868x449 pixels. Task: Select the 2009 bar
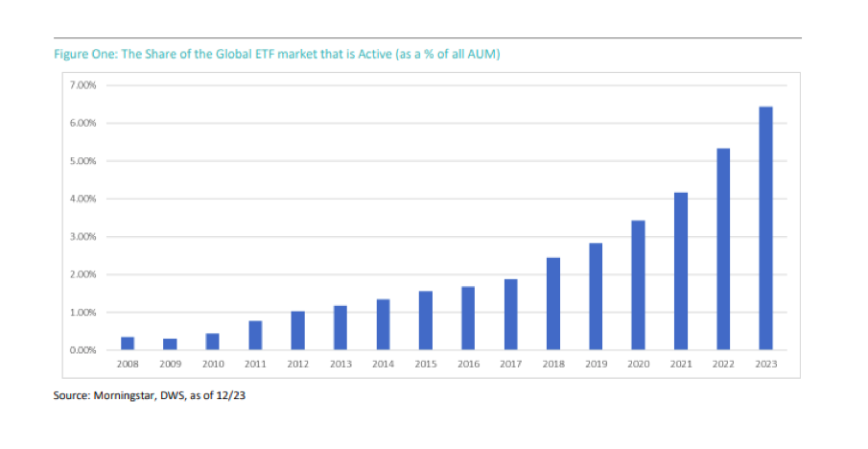(x=170, y=344)
